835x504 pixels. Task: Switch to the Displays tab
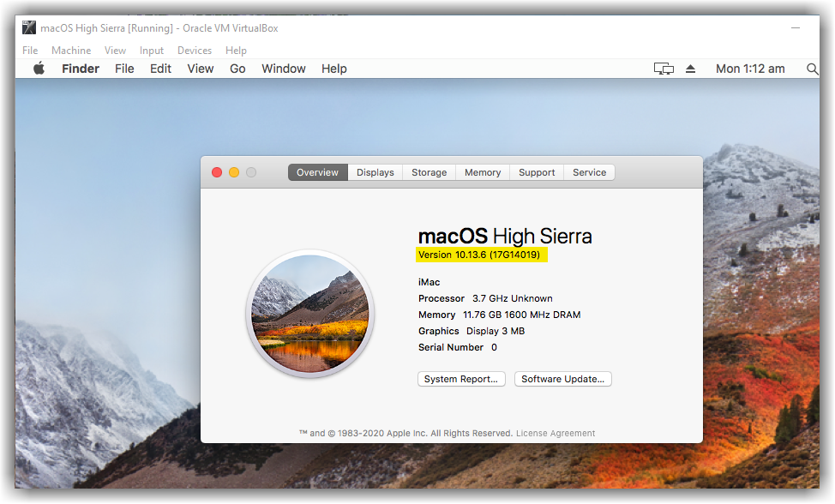(375, 172)
